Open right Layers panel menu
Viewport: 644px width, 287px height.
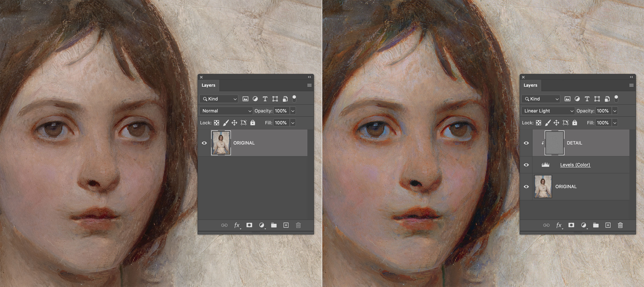click(631, 85)
